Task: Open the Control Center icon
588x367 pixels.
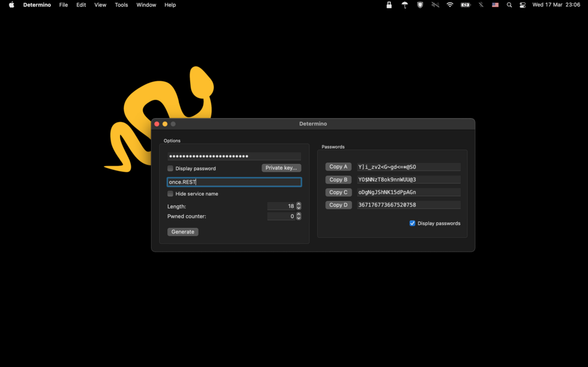Action: tap(522, 5)
